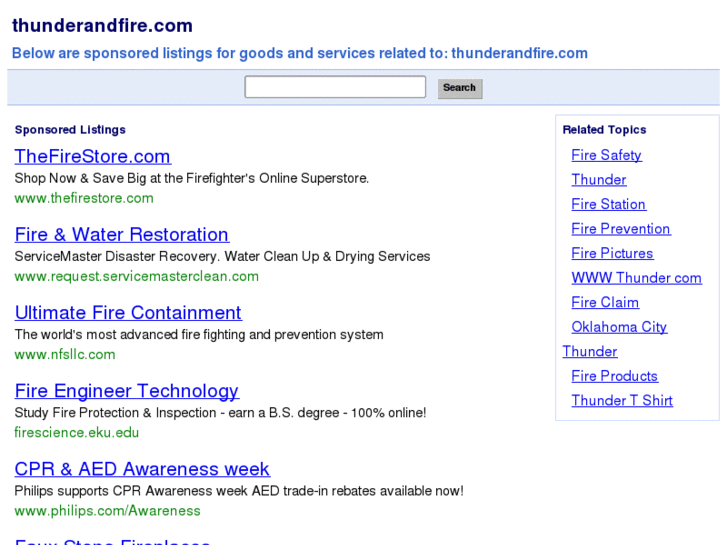The width and height of the screenshot is (727, 545).
Task: Click www.philips.com/Awareness green URL
Action: click(108, 511)
